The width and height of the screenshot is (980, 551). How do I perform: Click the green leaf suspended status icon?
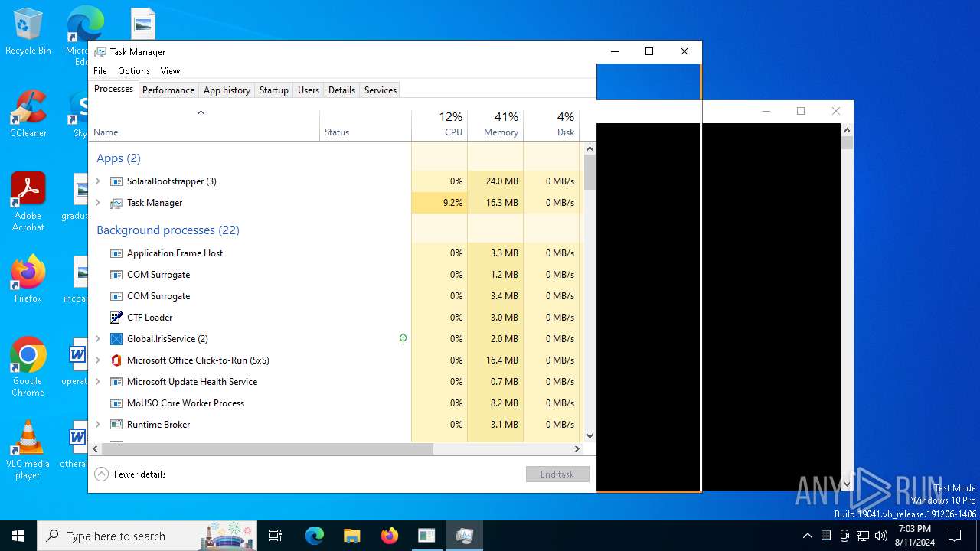point(403,338)
